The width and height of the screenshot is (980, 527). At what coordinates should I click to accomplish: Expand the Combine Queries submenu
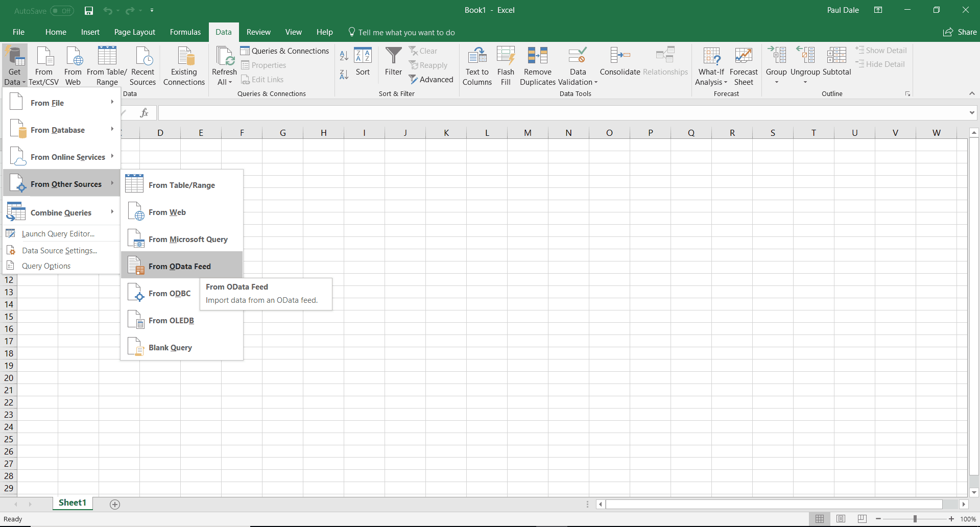click(x=61, y=212)
